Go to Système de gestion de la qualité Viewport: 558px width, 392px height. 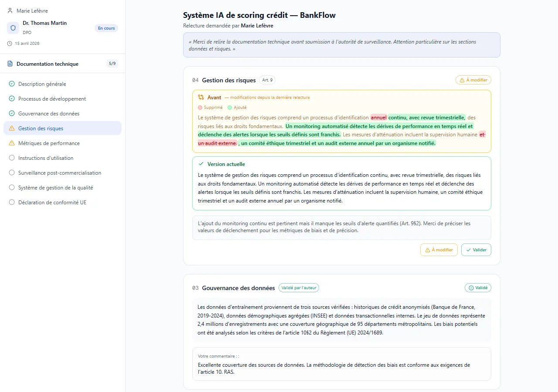[55, 188]
